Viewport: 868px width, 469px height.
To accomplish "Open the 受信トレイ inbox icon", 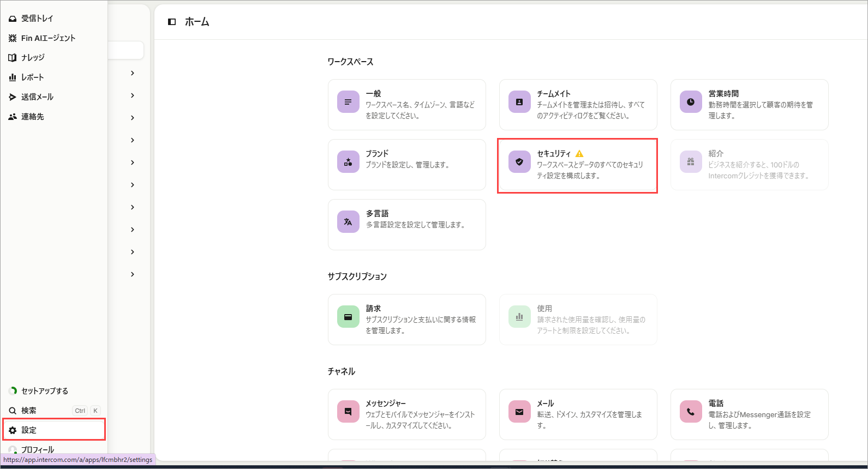I will point(13,19).
